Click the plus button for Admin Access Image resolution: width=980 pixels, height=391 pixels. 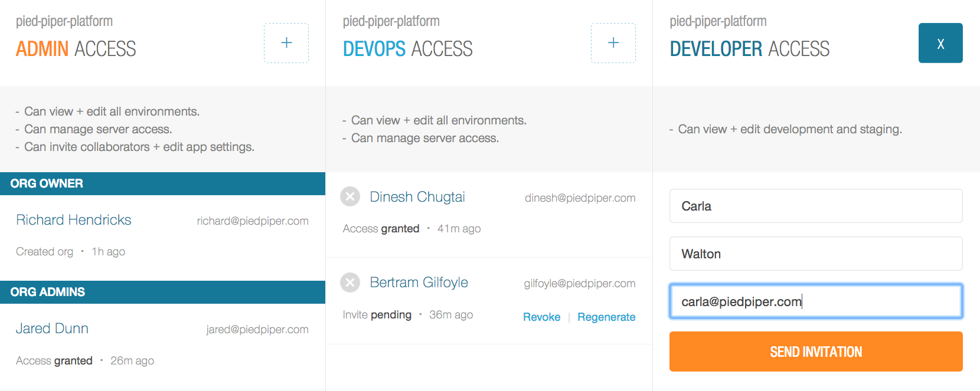tap(286, 43)
